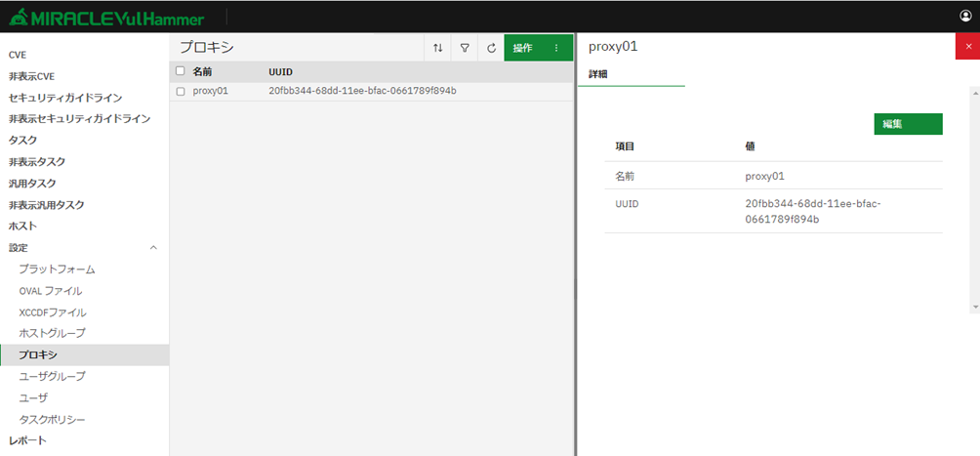The width and height of the screenshot is (980, 456).
Task: Open the three-dot menu beside 操作
Action: [x=556, y=48]
